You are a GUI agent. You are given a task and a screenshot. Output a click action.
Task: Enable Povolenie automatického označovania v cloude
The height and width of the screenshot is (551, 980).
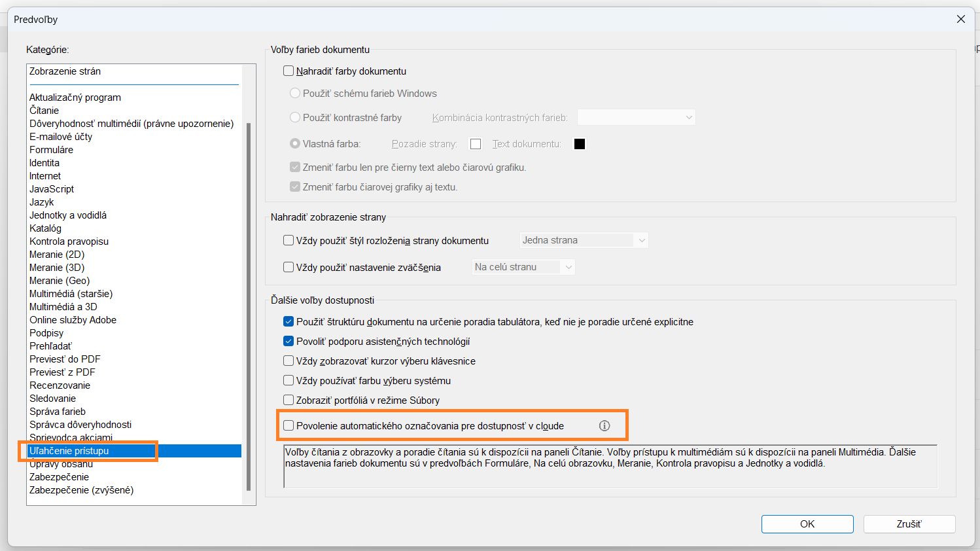point(289,426)
